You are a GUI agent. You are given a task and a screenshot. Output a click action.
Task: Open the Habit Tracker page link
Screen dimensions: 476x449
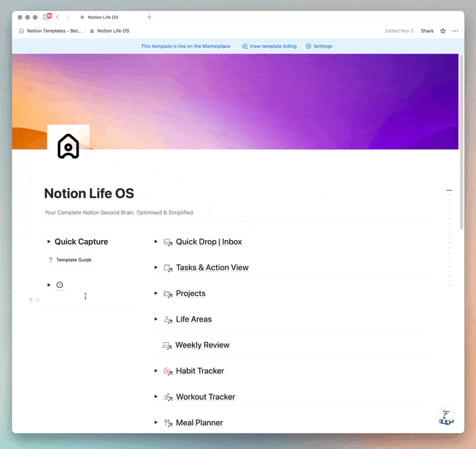[x=200, y=370]
